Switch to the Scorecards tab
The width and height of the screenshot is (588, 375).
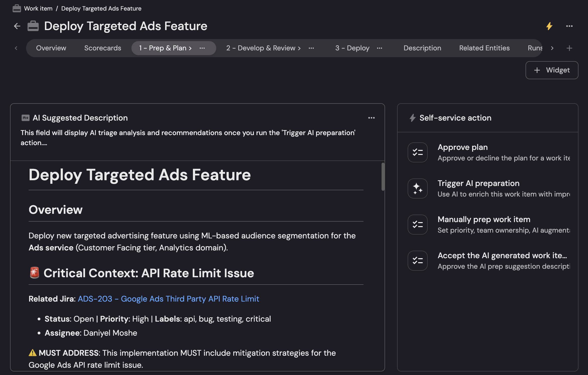tap(103, 48)
